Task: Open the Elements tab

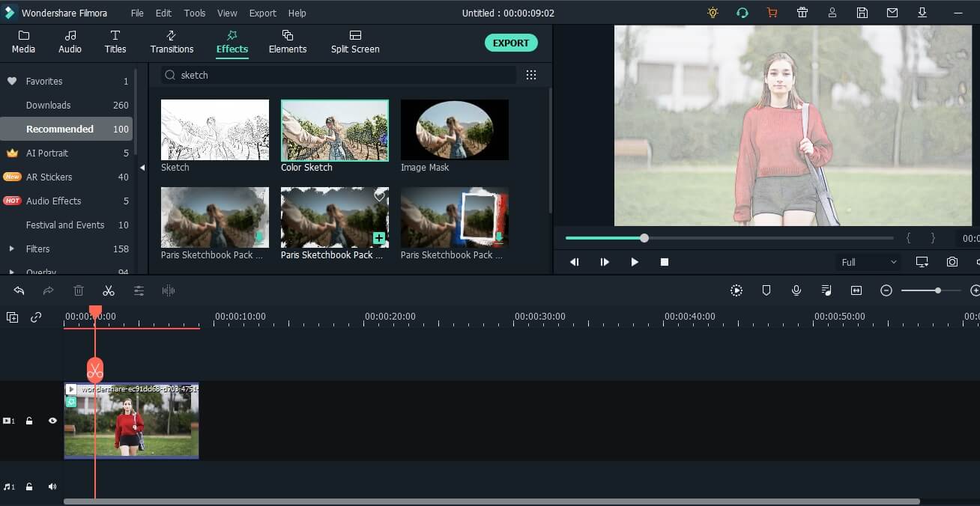Action: point(288,42)
